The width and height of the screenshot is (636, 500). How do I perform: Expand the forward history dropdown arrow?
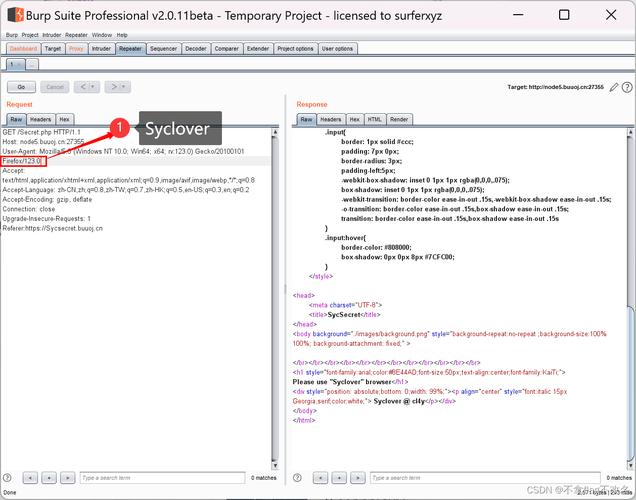[126, 87]
